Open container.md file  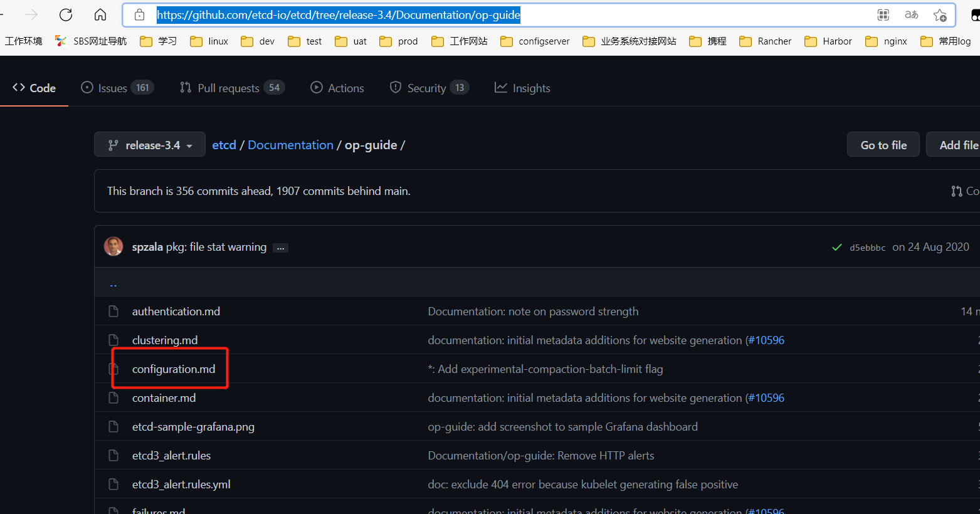tap(164, 398)
